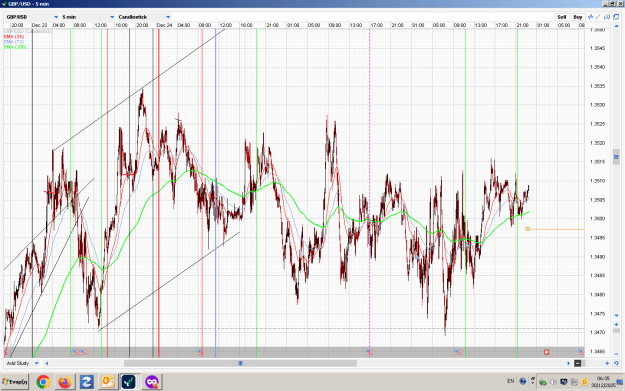This screenshot has width=625, height=391.
Task: Select the EMA (34) study label
Action: tap(14, 37)
